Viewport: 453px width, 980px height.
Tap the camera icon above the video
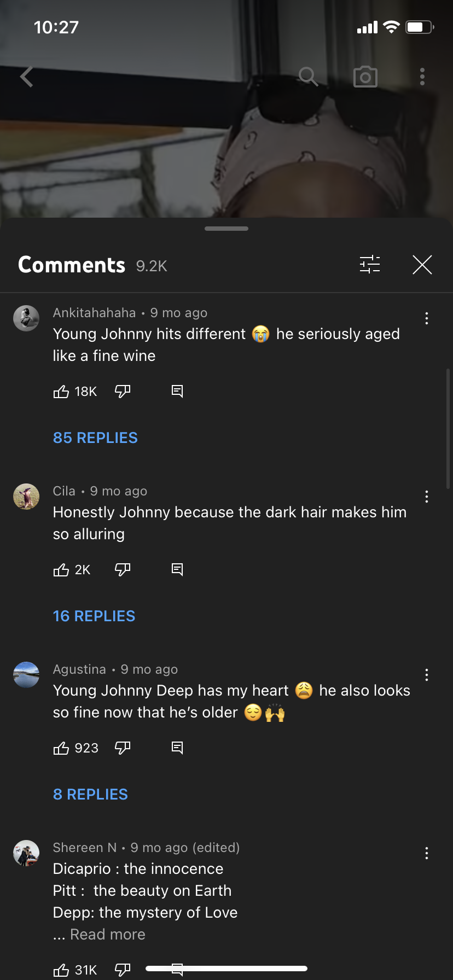pyautogui.click(x=365, y=77)
